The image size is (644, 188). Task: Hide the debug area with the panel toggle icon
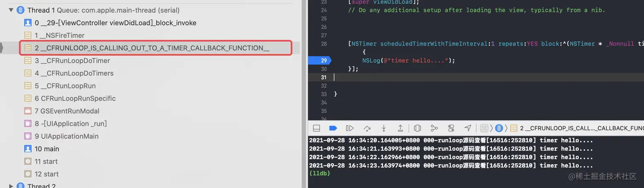click(316, 128)
